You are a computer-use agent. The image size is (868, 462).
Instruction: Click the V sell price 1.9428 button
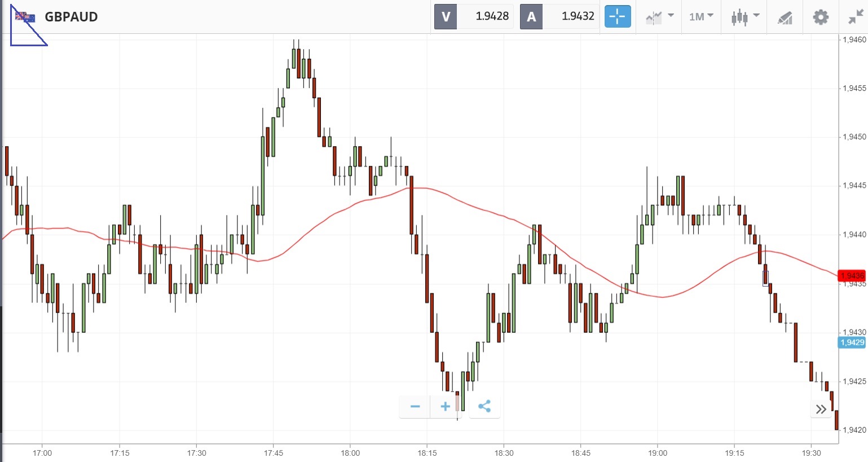pos(473,16)
